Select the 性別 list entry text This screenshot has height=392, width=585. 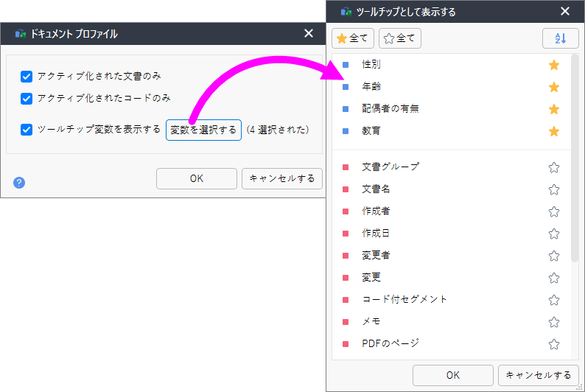(371, 65)
